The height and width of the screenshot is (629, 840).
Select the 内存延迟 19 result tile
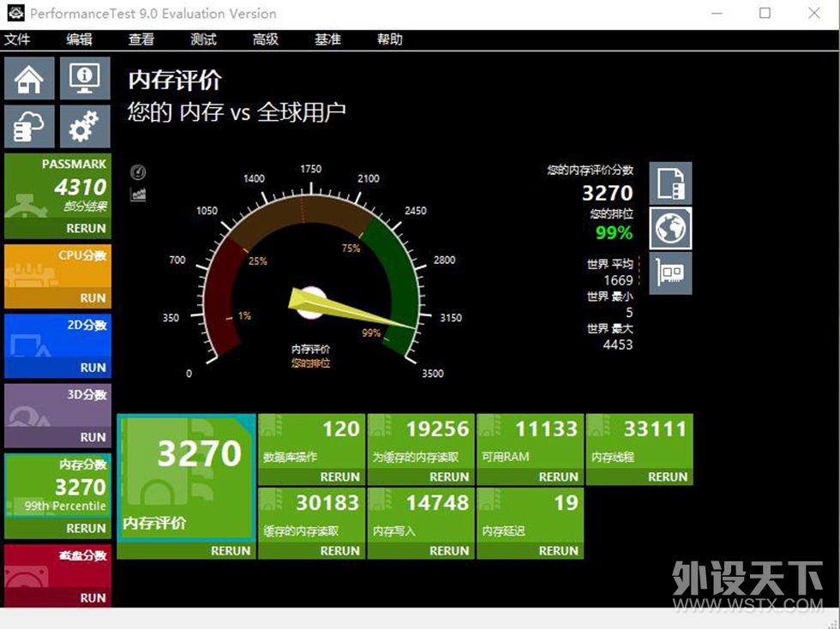[x=531, y=515]
